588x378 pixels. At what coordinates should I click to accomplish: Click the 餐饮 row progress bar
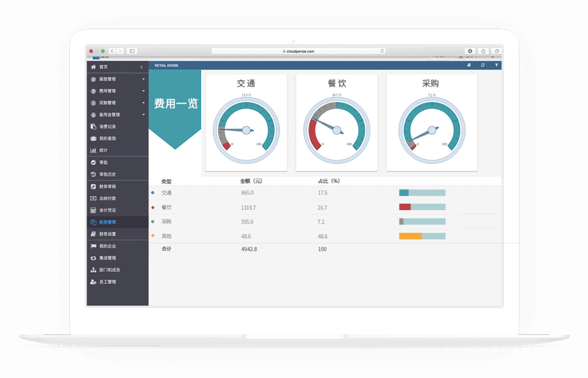pyautogui.click(x=422, y=207)
